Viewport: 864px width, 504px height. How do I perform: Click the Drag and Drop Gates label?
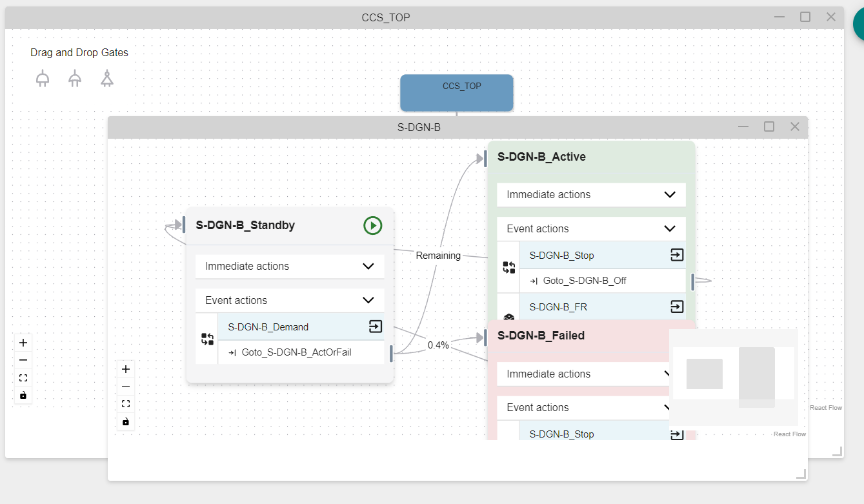(x=79, y=53)
